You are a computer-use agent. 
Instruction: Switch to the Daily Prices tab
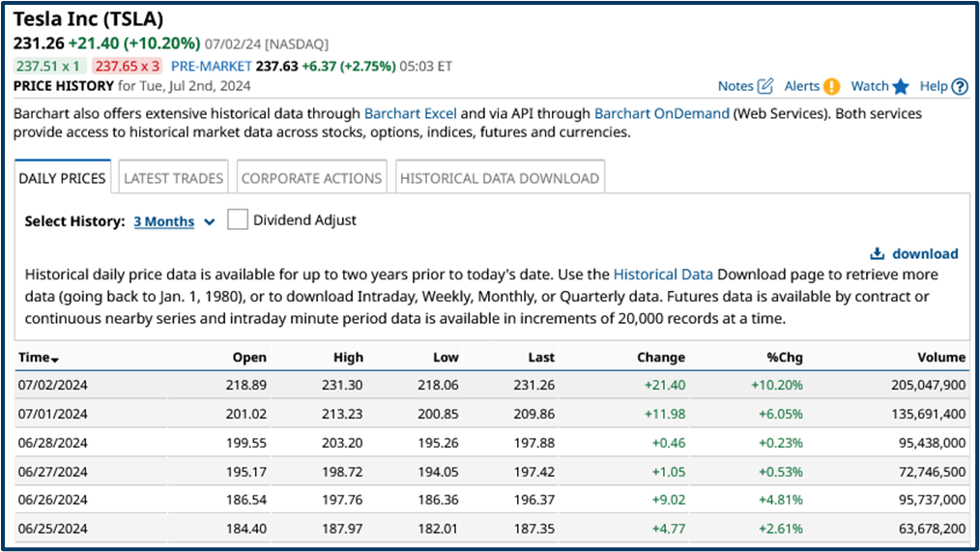pos(63,178)
